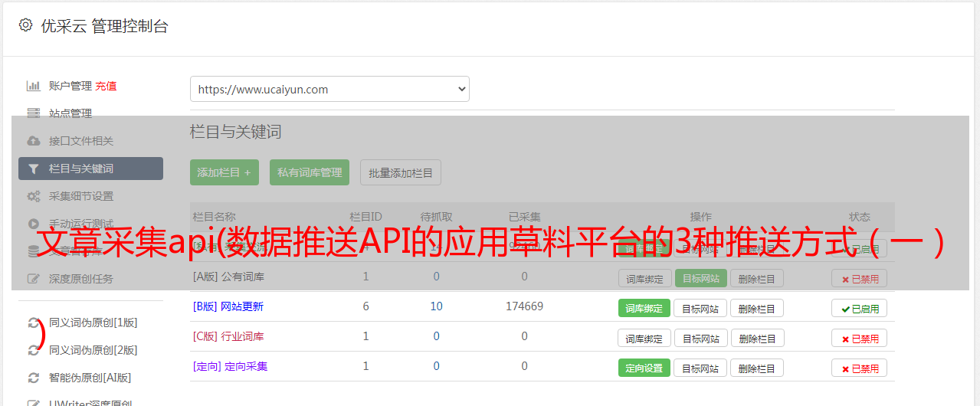Toggle 已启用 status of 网站更新 row
980x406 pixels.
pos(860,309)
